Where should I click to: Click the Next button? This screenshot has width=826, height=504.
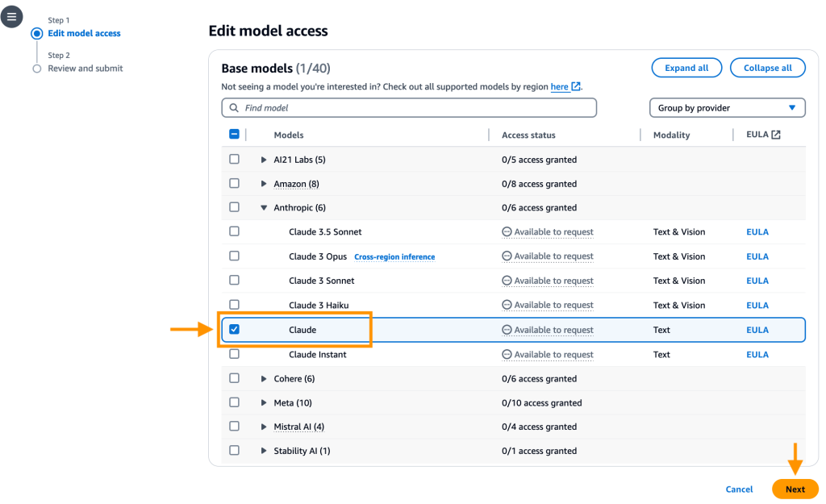coord(795,489)
